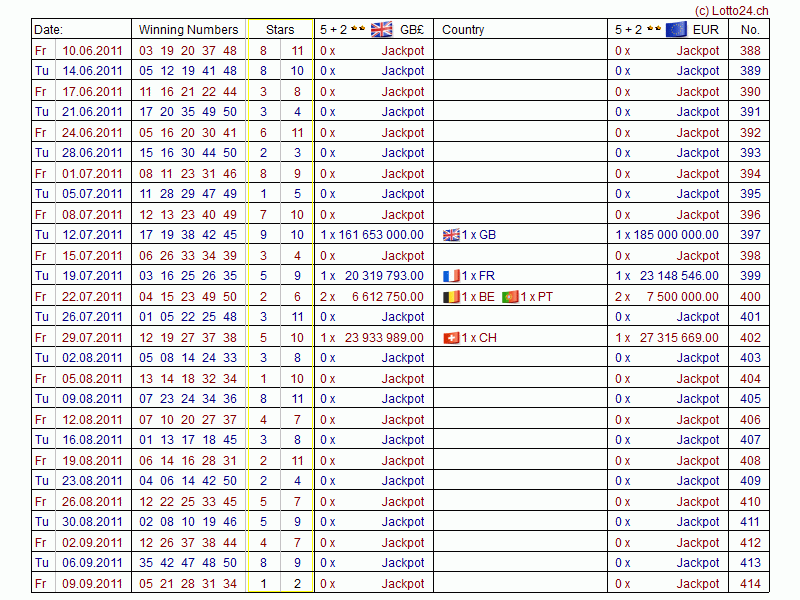The width and height of the screenshot is (800, 600).
Task: Click the Swiss flag beside '1 x CH'
Action: coord(451,338)
